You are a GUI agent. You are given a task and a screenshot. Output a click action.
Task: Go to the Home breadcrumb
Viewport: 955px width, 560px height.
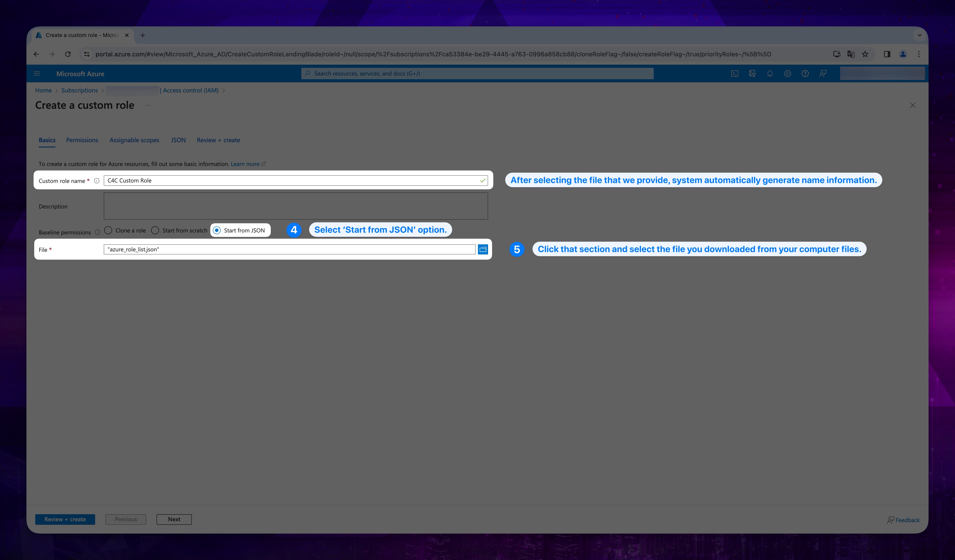[x=43, y=90]
